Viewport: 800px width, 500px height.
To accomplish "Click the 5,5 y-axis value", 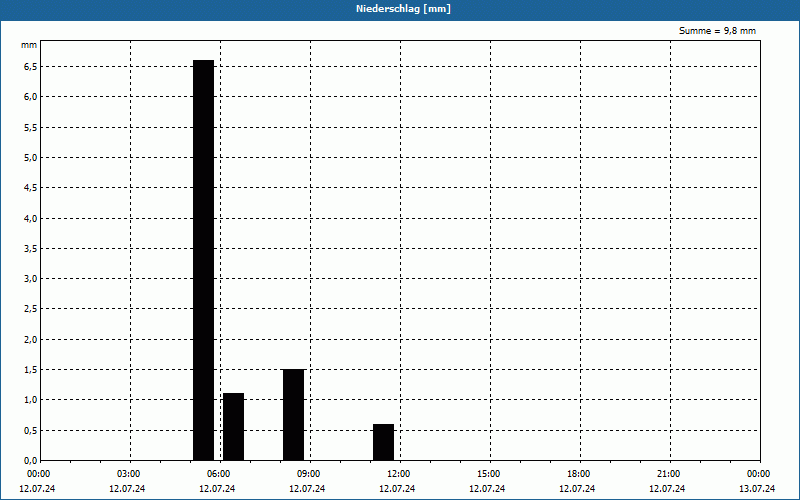I will 31,128.
